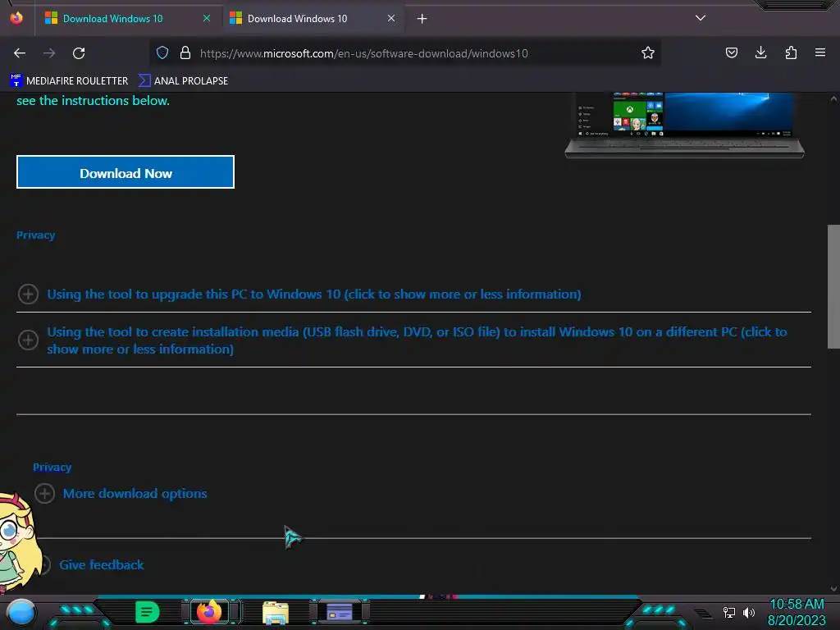
Task: Click the address bar URL
Action: (x=363, y=53)
